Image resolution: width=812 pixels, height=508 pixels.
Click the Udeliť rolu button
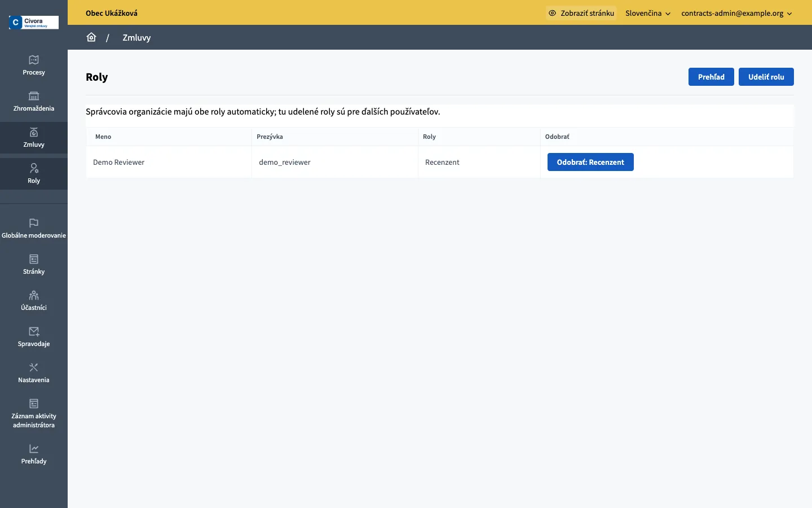point(766,77)
